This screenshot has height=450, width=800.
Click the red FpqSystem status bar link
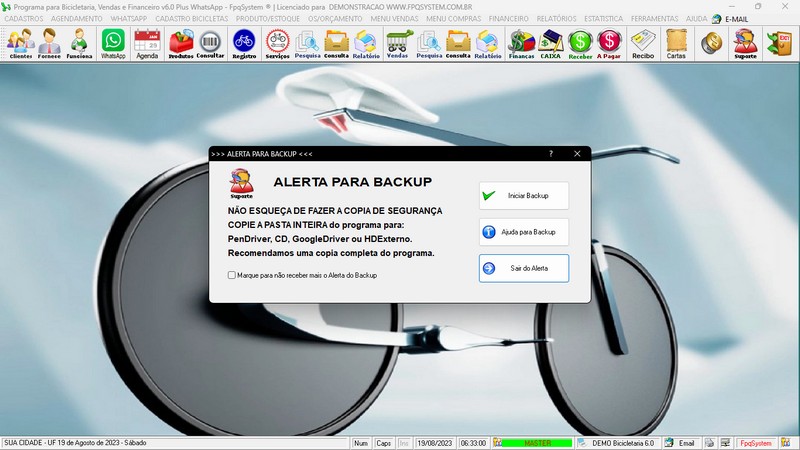[x=756, y=443]
